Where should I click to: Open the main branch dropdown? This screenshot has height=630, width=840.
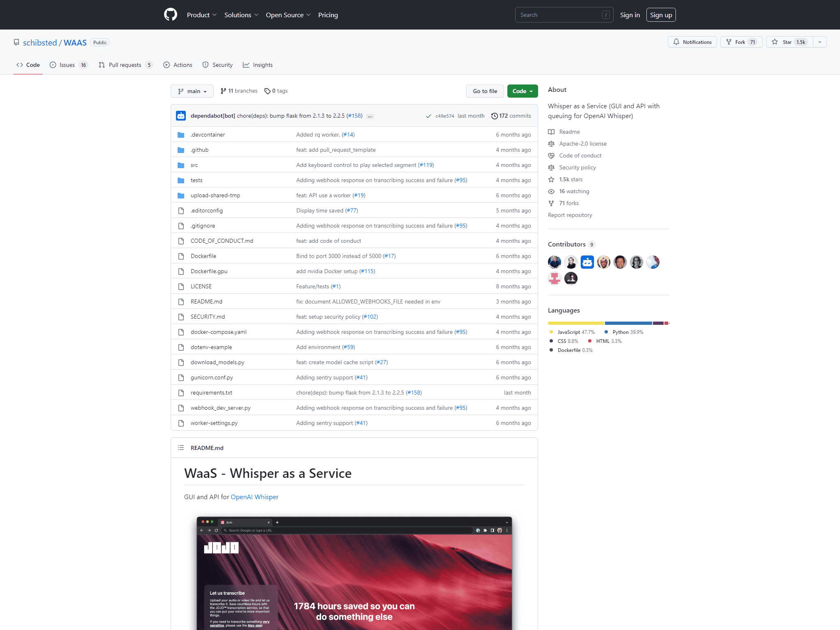click(x=192, y=91)
